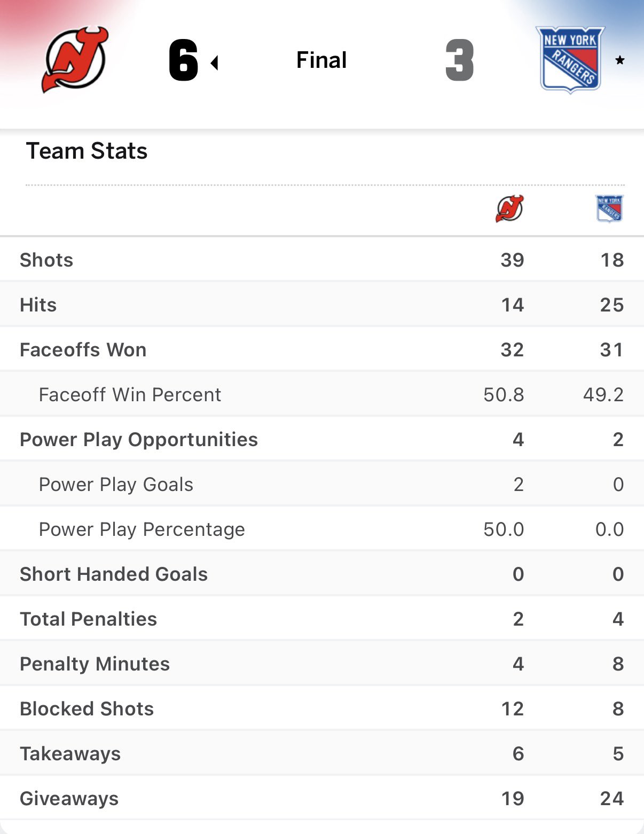Click the small Devils logo column header

[x=509, y=208]
